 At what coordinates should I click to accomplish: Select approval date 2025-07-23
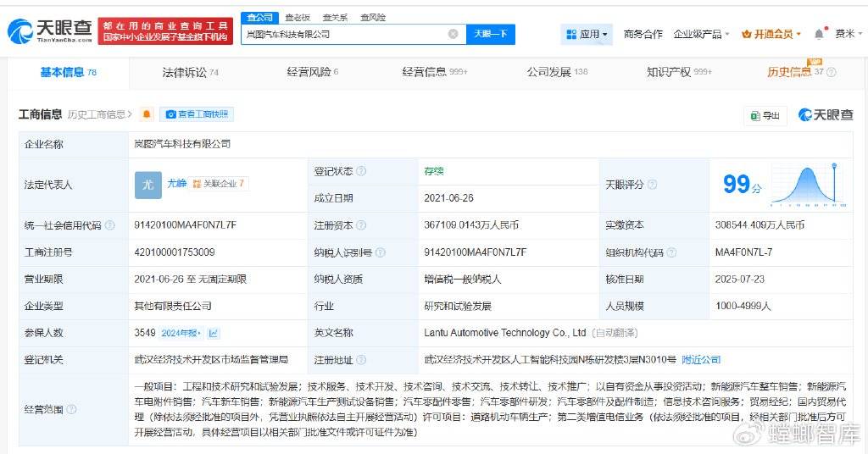point(739,280)
